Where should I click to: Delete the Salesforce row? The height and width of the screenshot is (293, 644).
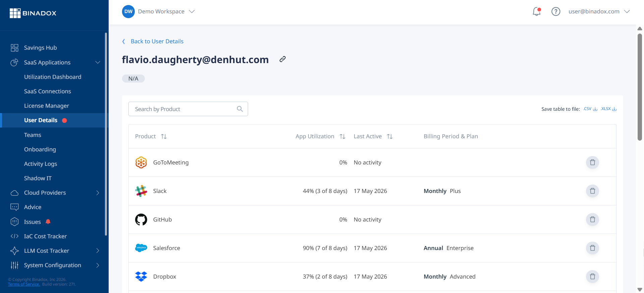click(592, 248)
